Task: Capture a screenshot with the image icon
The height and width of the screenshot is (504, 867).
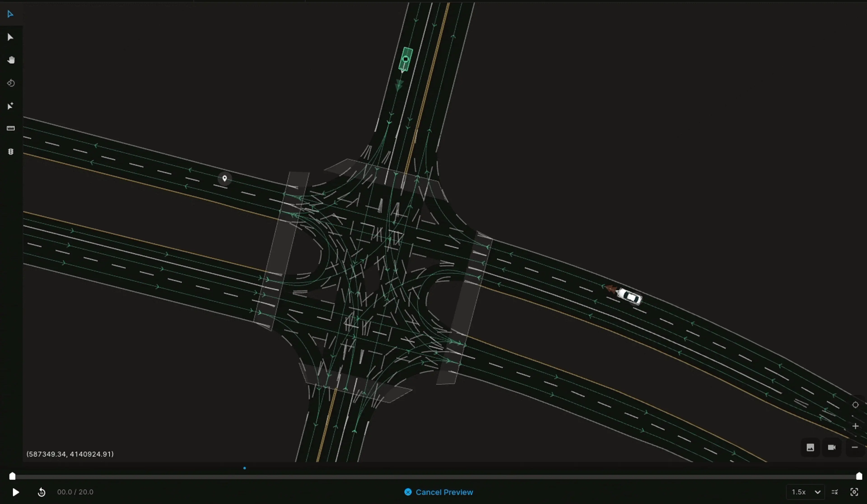Action: click(x=810, y=447)
